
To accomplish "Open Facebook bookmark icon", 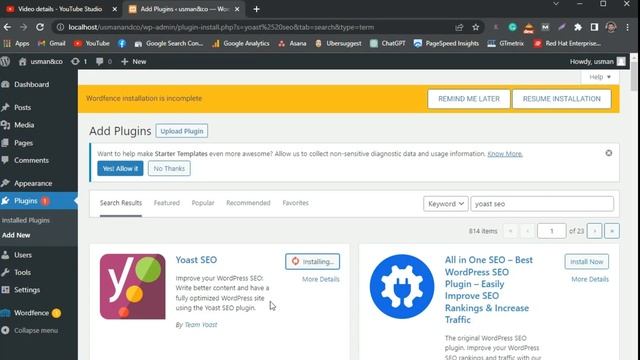I will point(122,43).
